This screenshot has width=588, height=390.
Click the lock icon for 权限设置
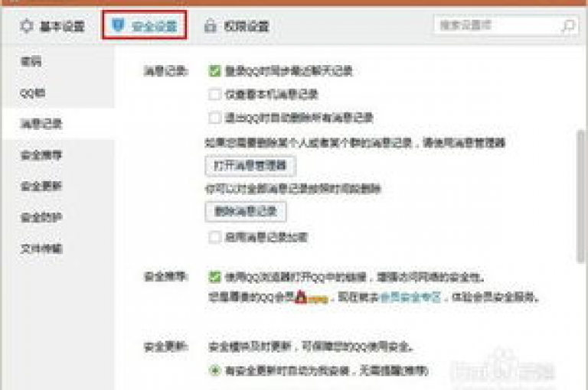pos(211,26)
